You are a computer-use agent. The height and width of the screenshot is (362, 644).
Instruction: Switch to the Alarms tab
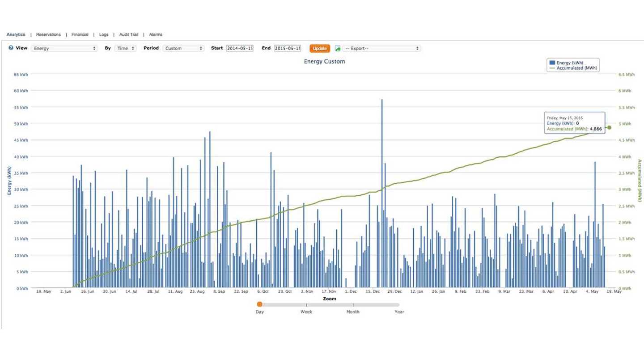coord(156,34)
